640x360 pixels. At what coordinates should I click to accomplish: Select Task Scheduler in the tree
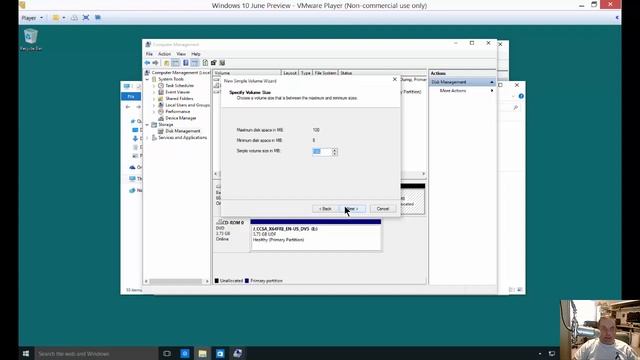(180, 86)
